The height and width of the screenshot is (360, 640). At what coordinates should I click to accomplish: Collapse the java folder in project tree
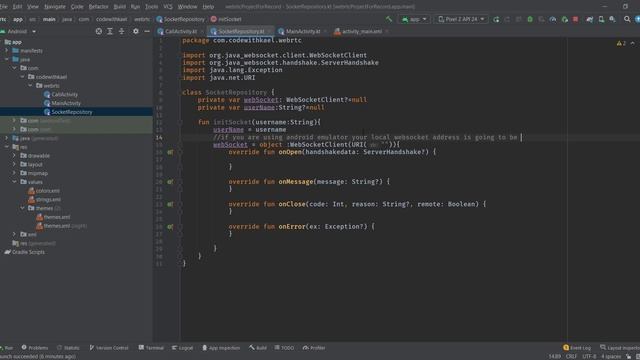coord(7,59)
